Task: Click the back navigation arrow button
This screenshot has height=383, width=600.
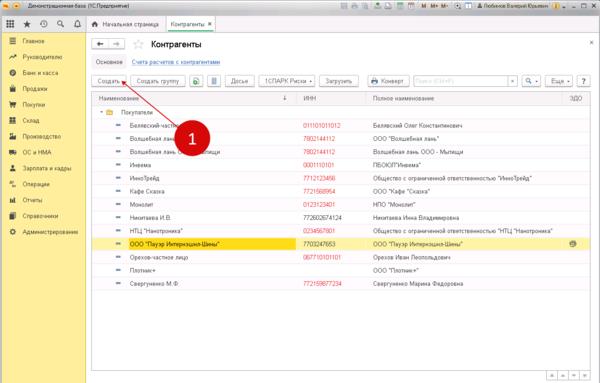Action: click(x=100, y=44)
